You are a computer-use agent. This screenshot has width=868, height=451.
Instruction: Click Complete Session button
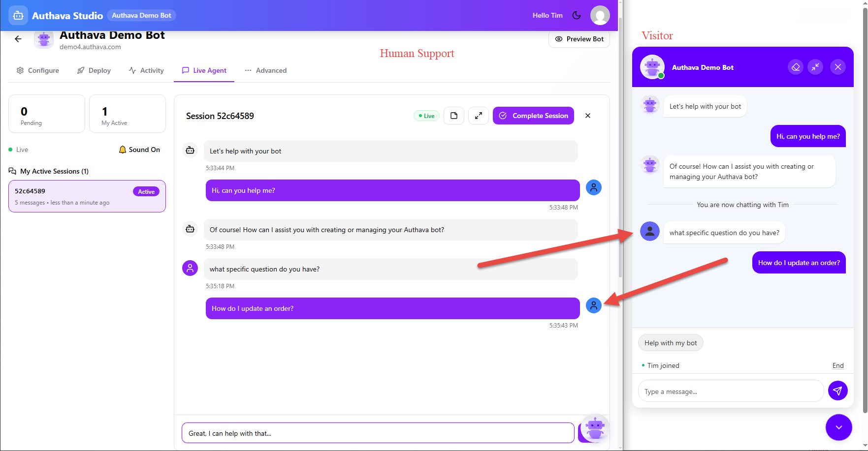[x=533, y=116]
